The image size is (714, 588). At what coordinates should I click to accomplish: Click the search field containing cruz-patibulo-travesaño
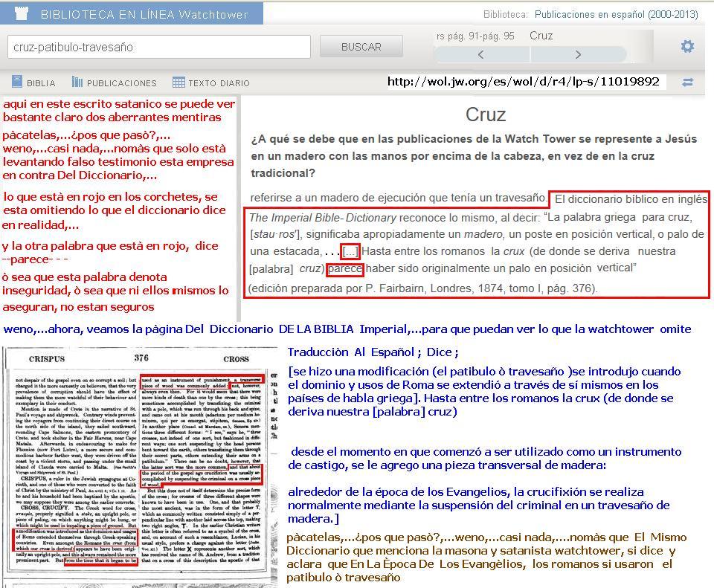tap(159, 47)
